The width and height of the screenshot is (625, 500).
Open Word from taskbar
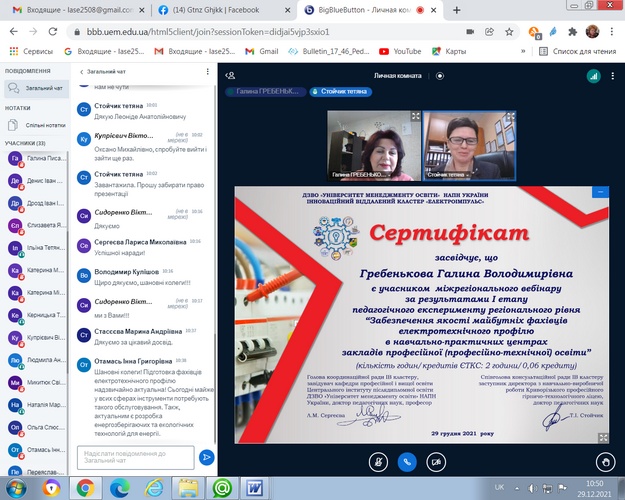254,488
